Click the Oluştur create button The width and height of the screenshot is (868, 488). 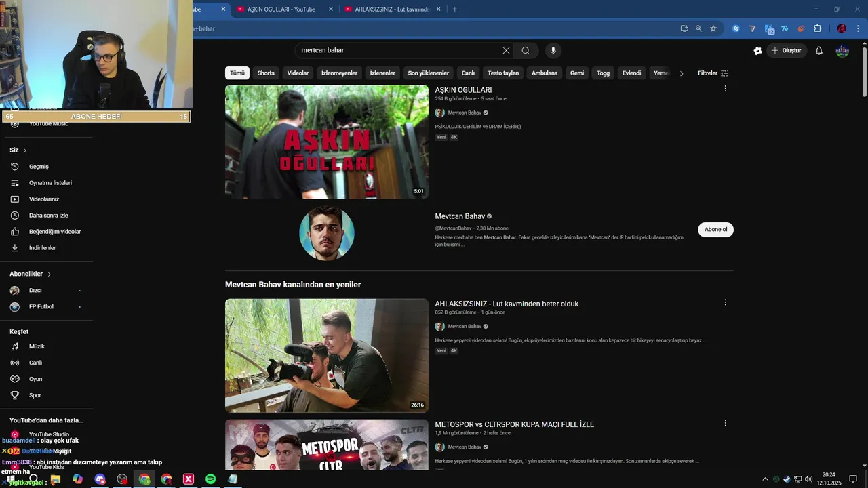click(787, 50)
